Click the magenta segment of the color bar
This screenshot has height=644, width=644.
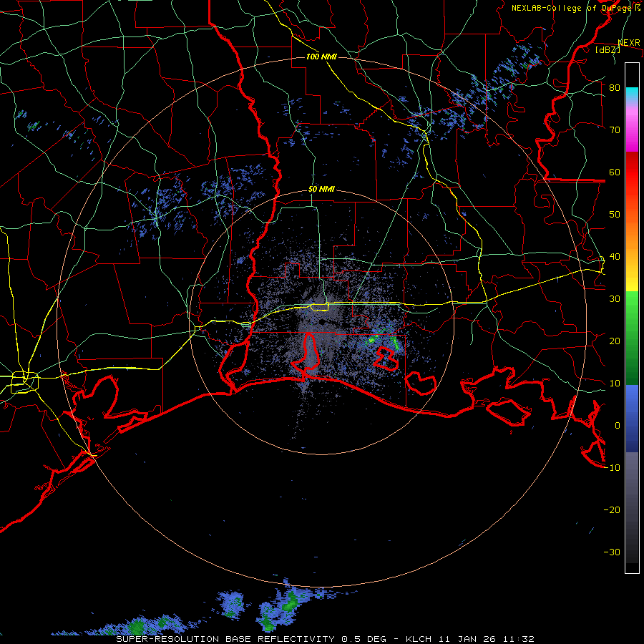632,130
